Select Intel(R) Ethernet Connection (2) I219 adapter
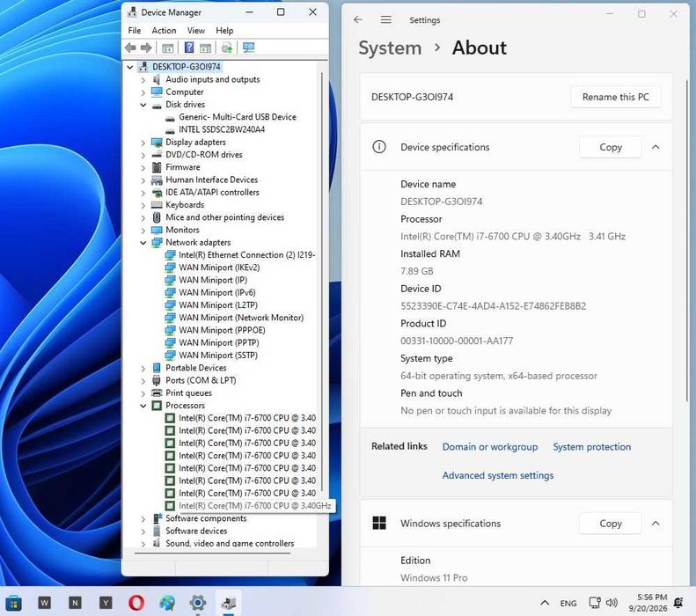Image resolution: width=696 pixels, height=616 pixels. click(x=246, y=254)
